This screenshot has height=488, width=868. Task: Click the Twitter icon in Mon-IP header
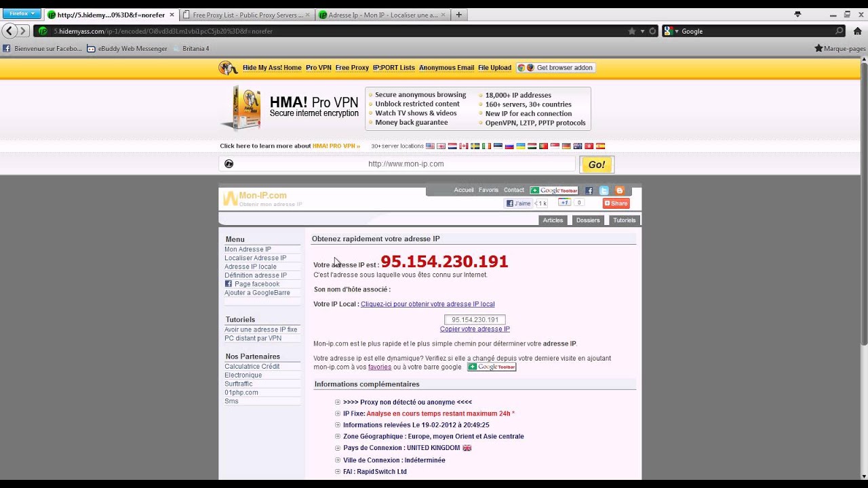point(604,190)
